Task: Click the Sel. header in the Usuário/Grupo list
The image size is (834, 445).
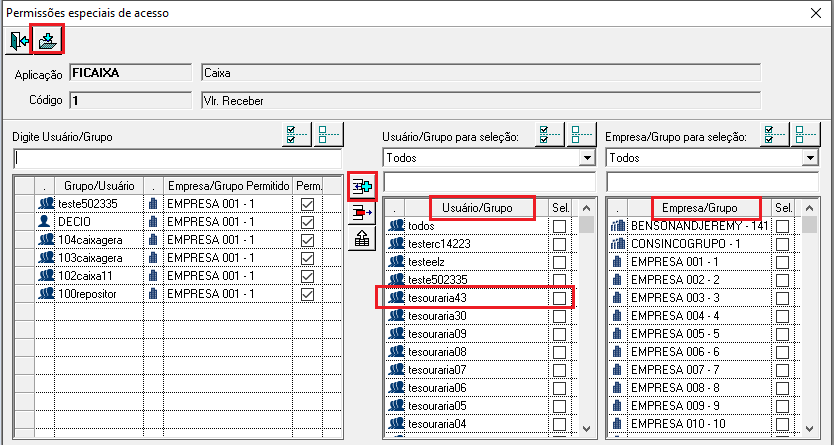Action: (x=560, y=208)
